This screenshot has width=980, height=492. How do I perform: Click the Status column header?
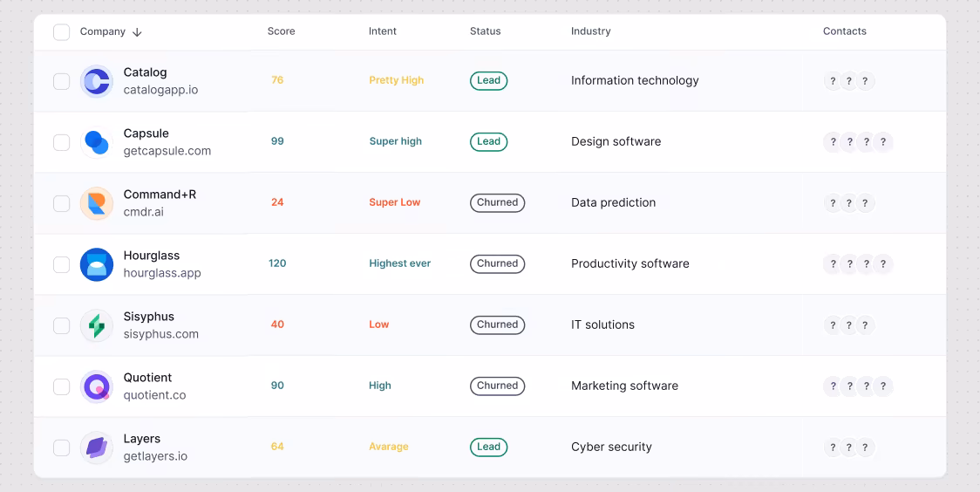(x=486, y=31)
